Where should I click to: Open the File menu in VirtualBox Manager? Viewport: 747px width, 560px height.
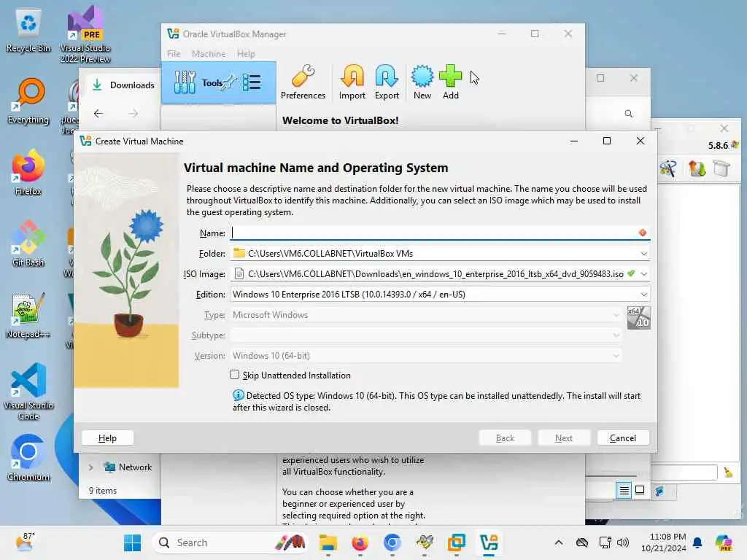point(174,54)
